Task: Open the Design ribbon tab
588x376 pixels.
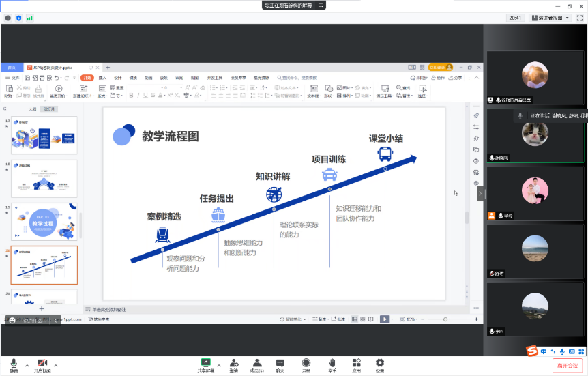Action: tap(118, 78)
